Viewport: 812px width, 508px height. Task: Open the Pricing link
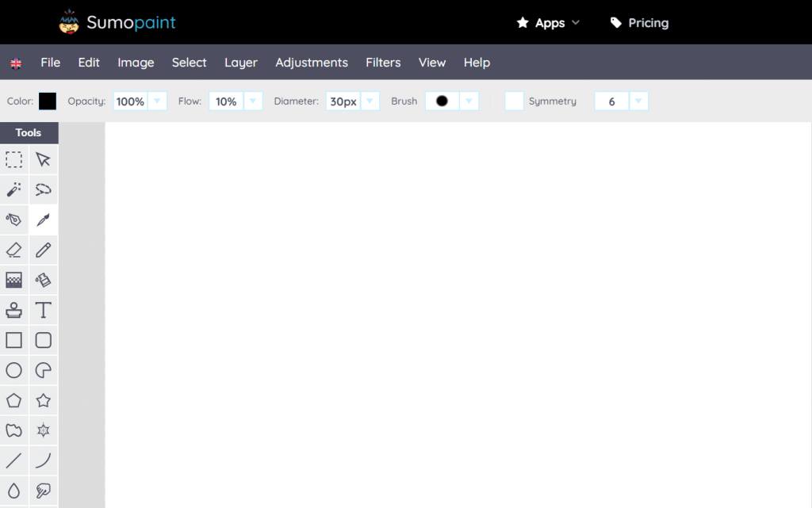(x=640, y=23)
